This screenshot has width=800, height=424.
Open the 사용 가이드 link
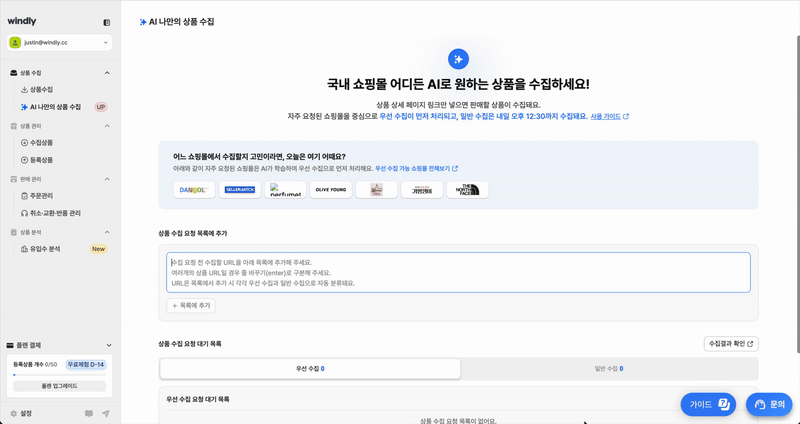click(x=610, y=116)
